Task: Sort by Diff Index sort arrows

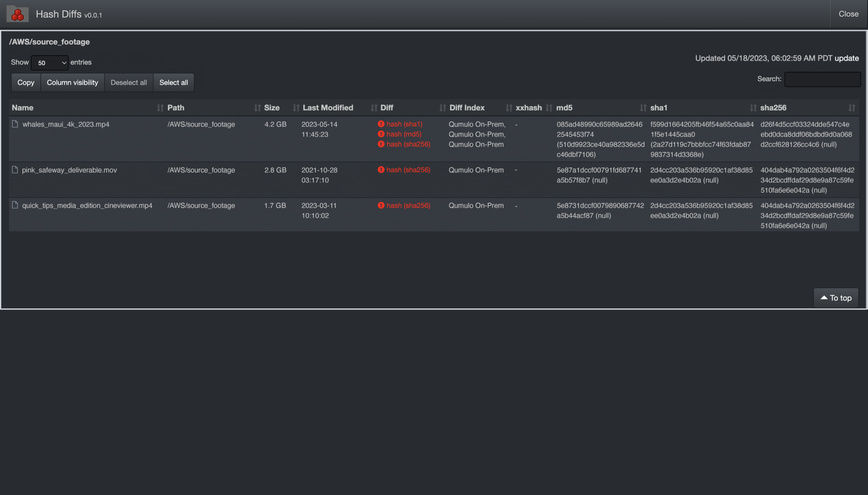Action: click(x=509, y=108)
